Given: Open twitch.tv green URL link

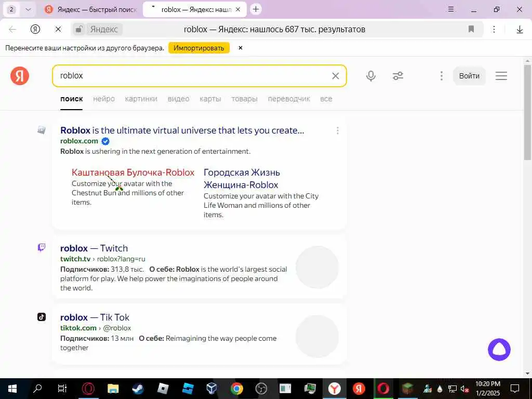Looking at the screenshot, I should [x=75, y=259].
